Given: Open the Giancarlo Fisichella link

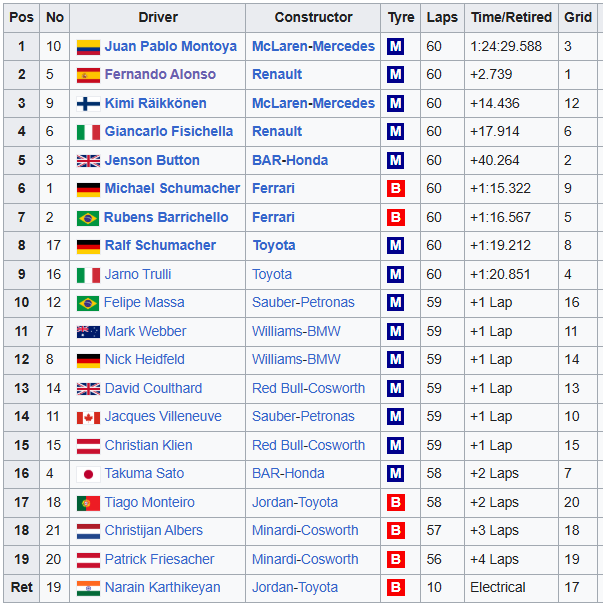Looking at the screenshot, I should (x=169, y=132).
